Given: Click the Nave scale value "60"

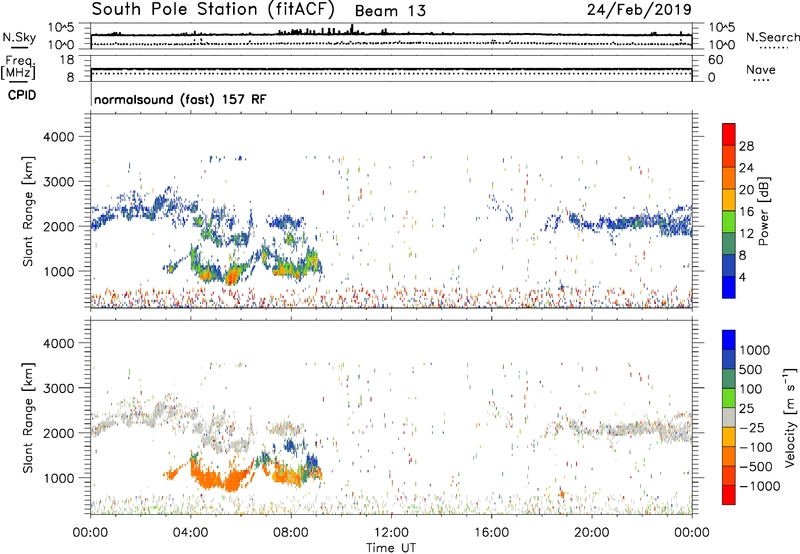Looking at the screenshot, I should coord(716,60).
